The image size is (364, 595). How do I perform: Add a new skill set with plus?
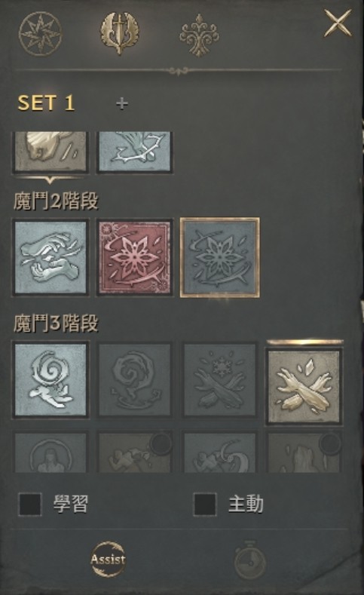pyautogui.click(x=122, y=103)
